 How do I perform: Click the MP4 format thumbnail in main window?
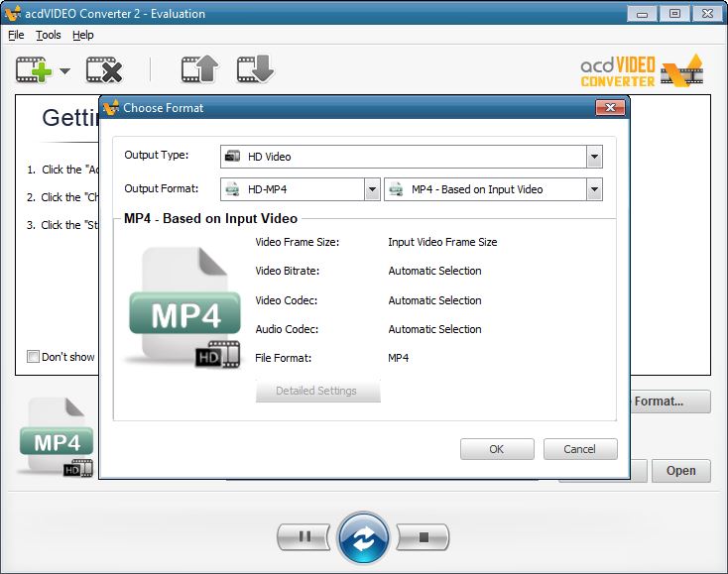(x=57, y=437)
